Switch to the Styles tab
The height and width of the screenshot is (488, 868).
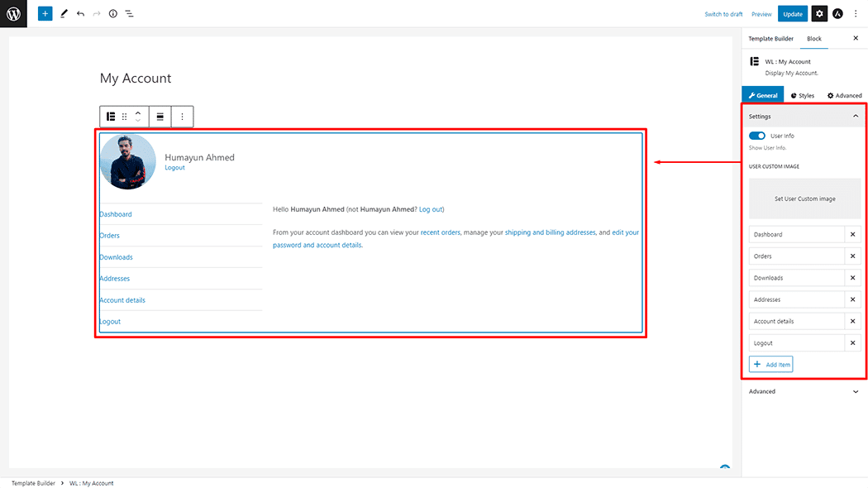pyautogui.click(x=802, y=96)
